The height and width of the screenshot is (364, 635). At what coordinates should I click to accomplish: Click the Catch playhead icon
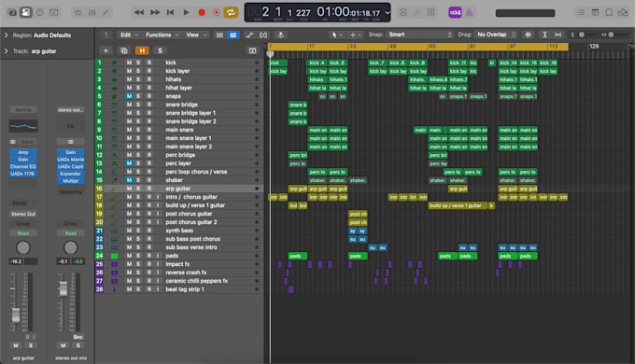tap(281, 35)
